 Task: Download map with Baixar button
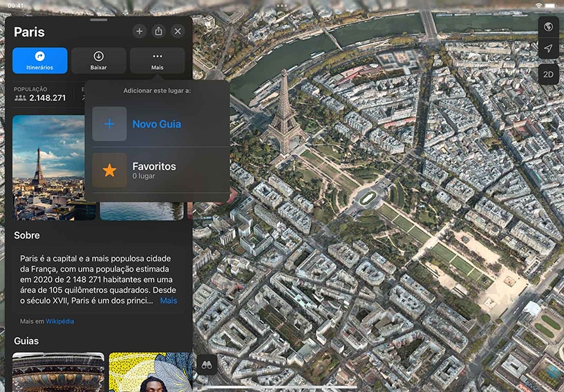[99, 60]
